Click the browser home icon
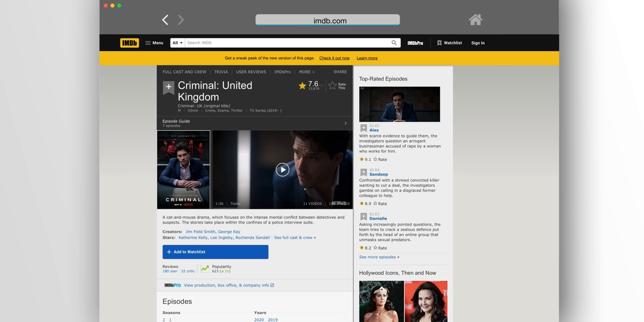 pos(475,19)
